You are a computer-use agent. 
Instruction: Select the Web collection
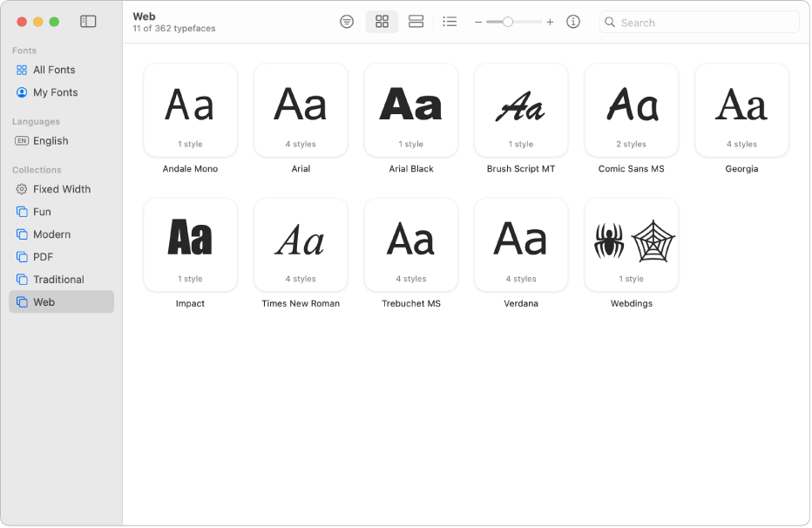coord(62,301)
